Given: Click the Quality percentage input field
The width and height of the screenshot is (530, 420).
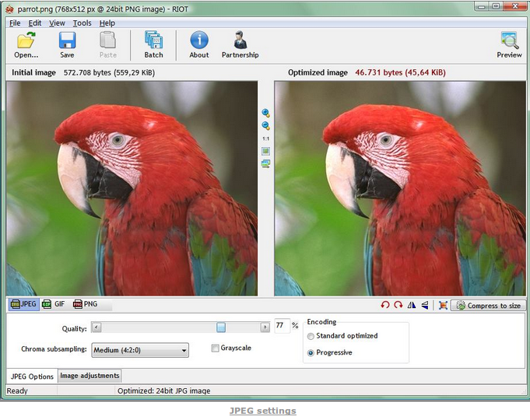Looking at the screenshot, I should pyautogui.click(x=282, y=325).
